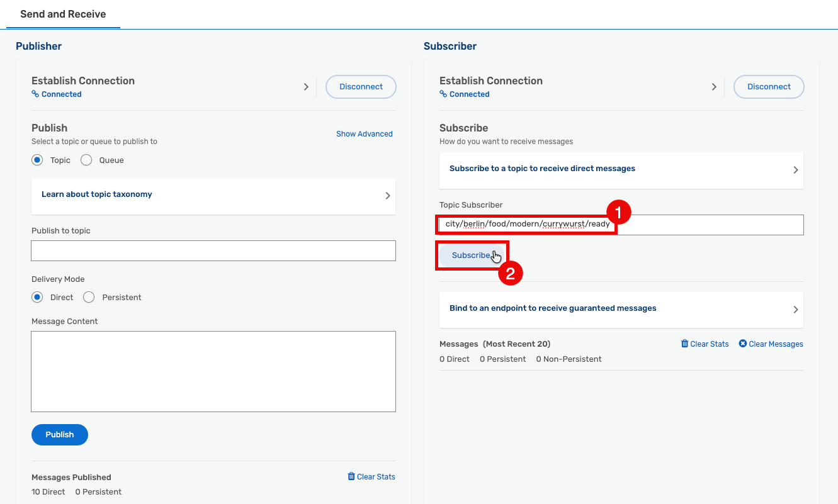The height and width of the screenshot is (504, 838).
Task: Click the Message Content text area
Action: (x=213, y=371)
